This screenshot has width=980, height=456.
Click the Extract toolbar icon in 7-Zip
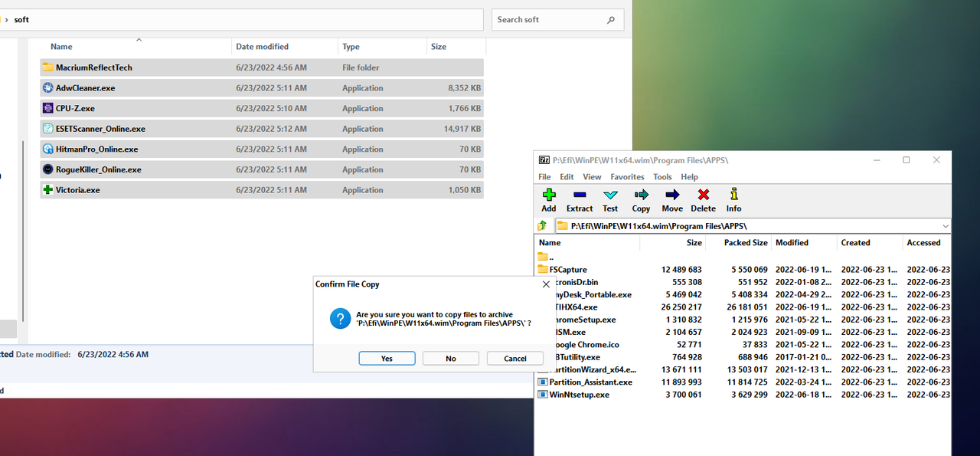(579, 195)
